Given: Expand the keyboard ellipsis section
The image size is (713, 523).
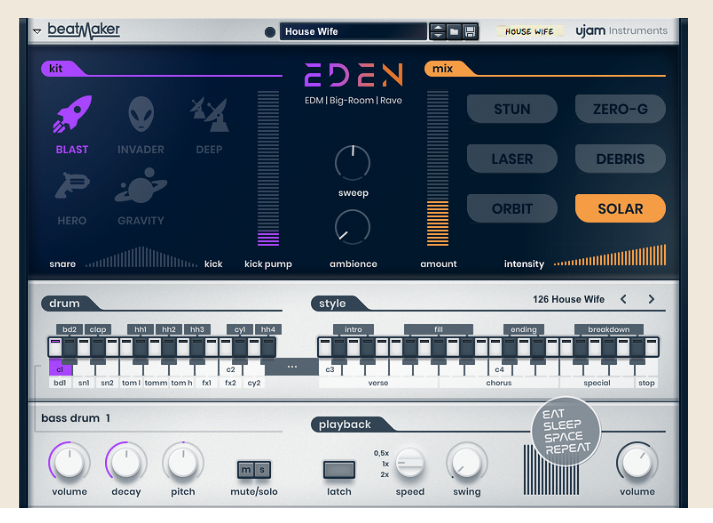Looking at the screenshot, I should [x=292, y=367].
